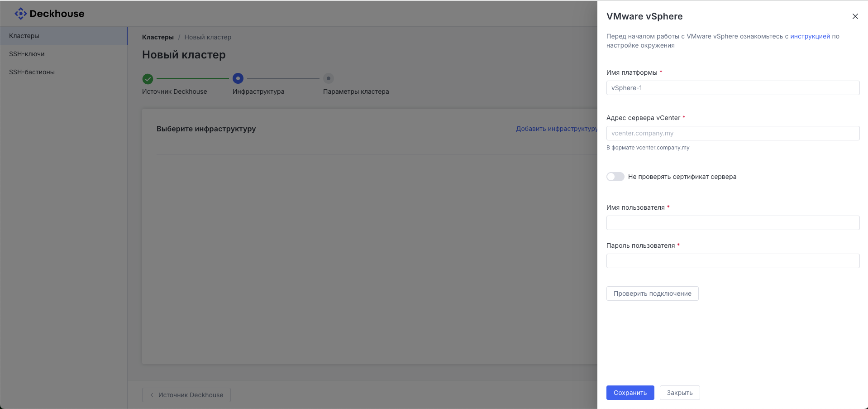Go to Кластеры breadcrumb link
The height and width of the screenshot is (409, 868).
click(158, 37)
